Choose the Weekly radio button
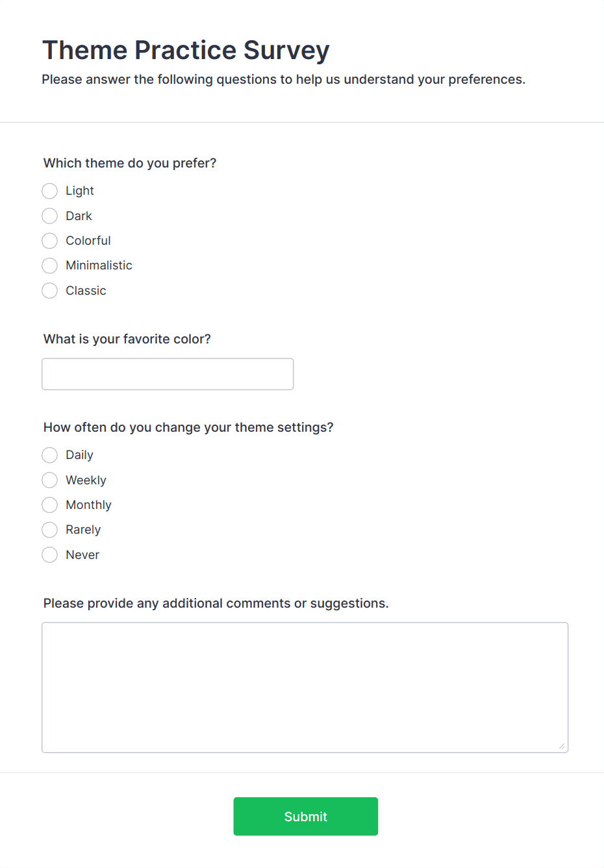Viewport: 604px width, 868px height. (50, 480)
